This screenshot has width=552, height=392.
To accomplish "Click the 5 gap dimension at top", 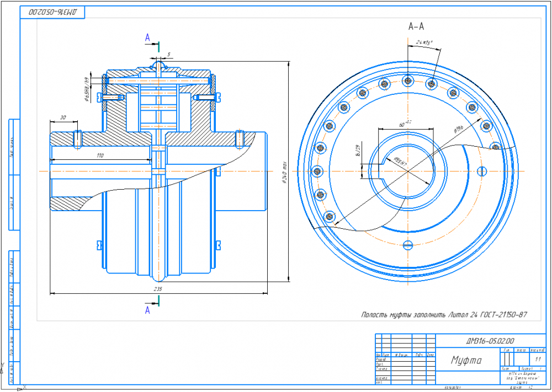I will point(169,54).
